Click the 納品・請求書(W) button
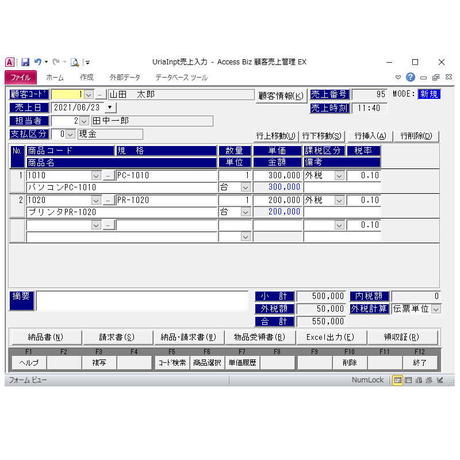The image size is (460, 460). (x=188, y=337)
